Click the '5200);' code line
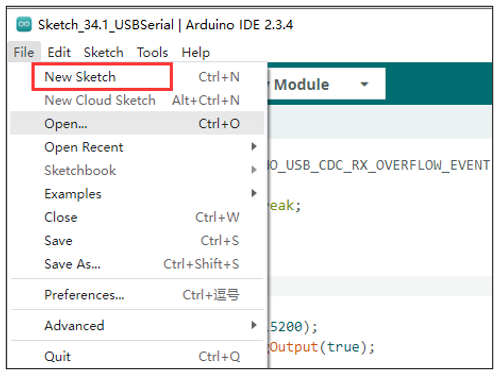The width and height of the screenshot is (499, 376). pyautogui.click(x=293, y=327)
